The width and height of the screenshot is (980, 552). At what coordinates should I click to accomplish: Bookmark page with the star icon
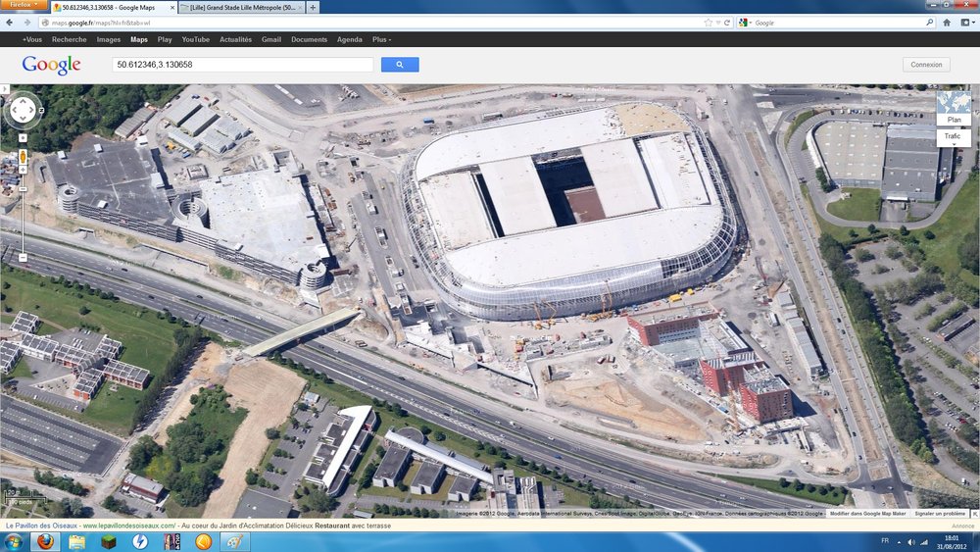(x=708, y=23)
